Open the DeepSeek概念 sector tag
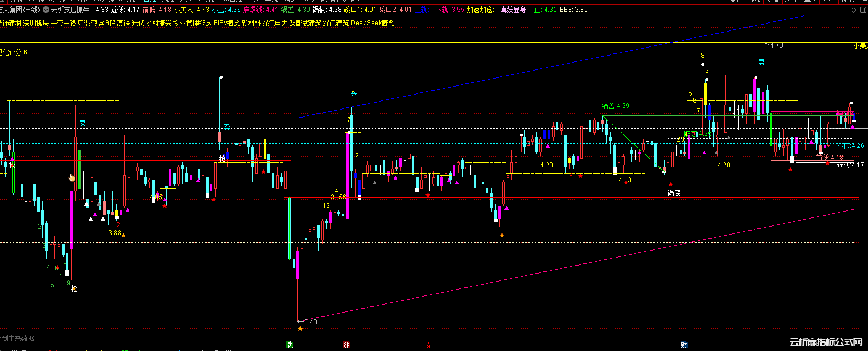The image size is (868, 351). (x=373, y=23)
